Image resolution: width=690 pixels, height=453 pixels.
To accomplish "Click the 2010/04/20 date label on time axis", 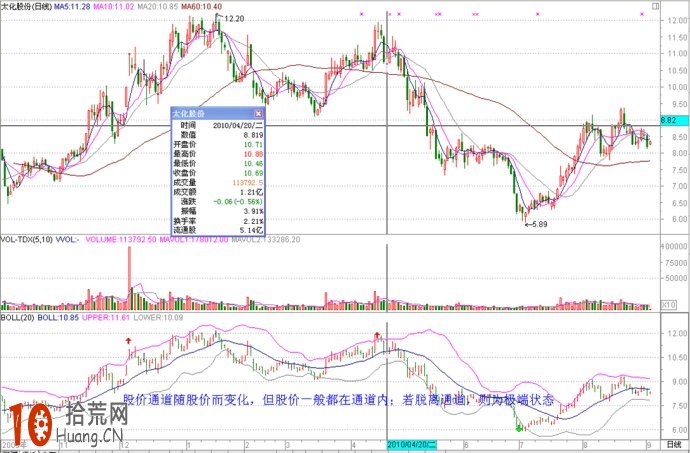I will pos(411,443).
